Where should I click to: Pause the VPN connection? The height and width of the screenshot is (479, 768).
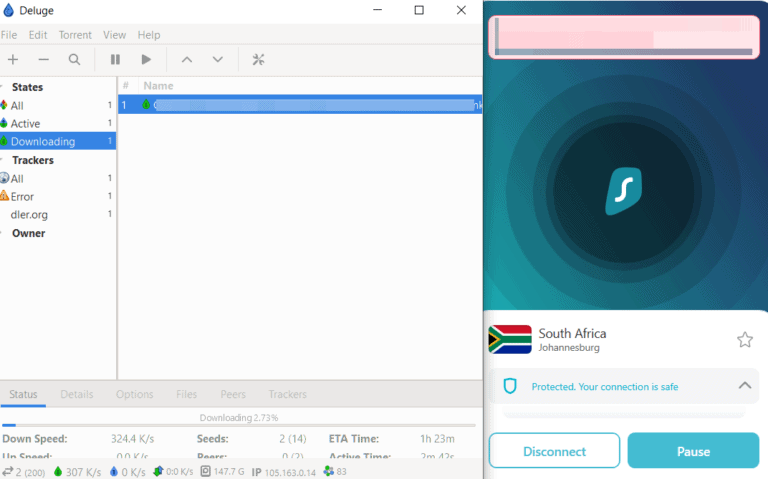coord(693,451)
